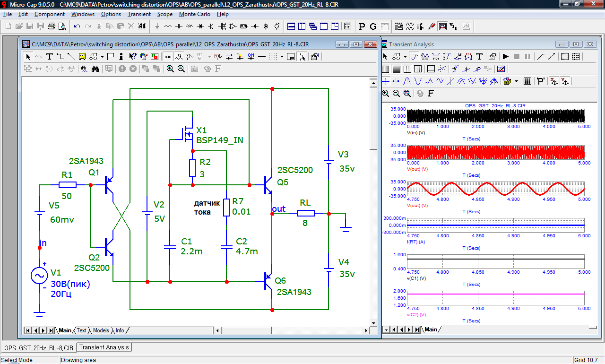The image size is (605, 364).
Task: Open the Scope menu
Action: tap(164, 14)
